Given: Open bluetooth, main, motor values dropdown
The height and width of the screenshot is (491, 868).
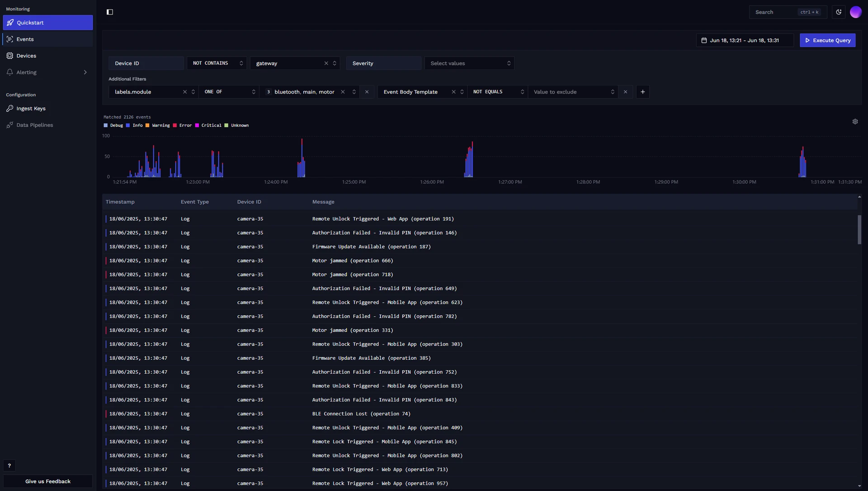Looking at the screenshot, I should pyautogui.click(x=354, y=92).
